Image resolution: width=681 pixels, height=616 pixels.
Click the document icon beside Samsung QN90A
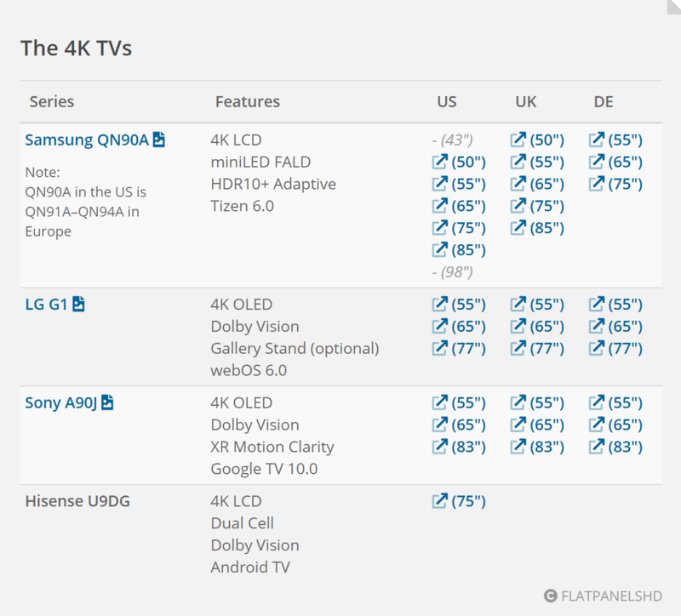159,140
